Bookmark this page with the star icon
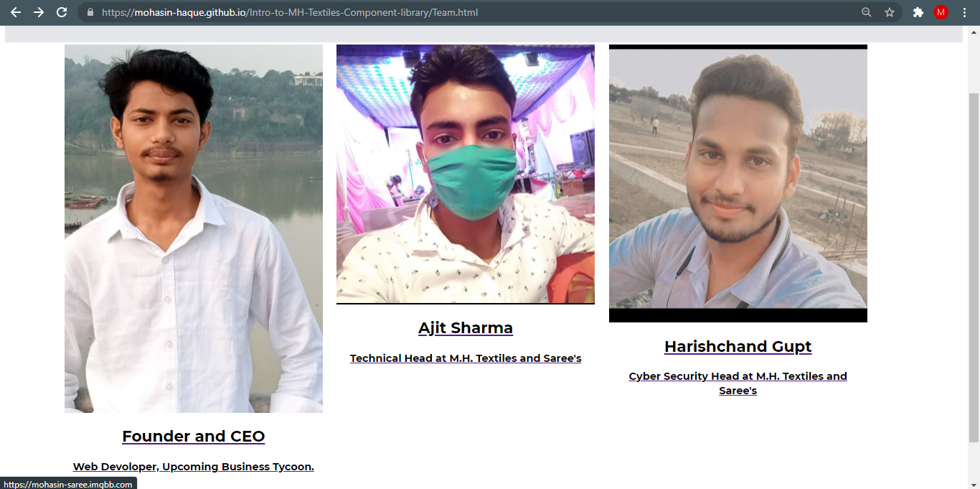 click(890, 12)
